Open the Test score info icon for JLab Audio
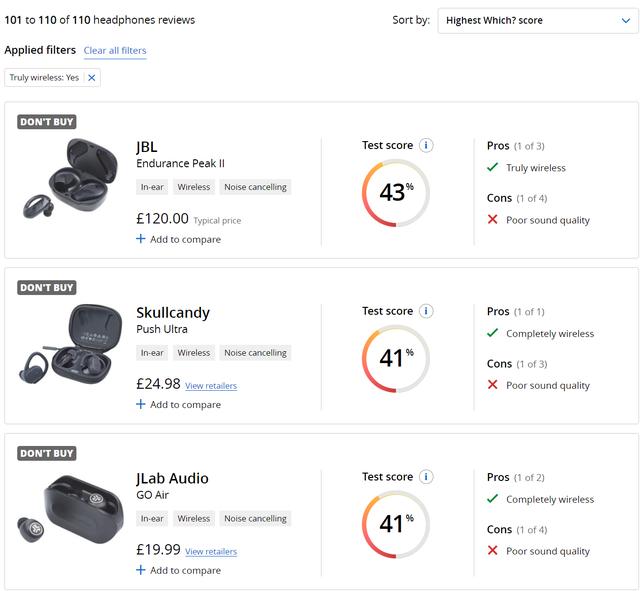The height and width of the screenshot is (591, 640). click(x=426, y=477)
